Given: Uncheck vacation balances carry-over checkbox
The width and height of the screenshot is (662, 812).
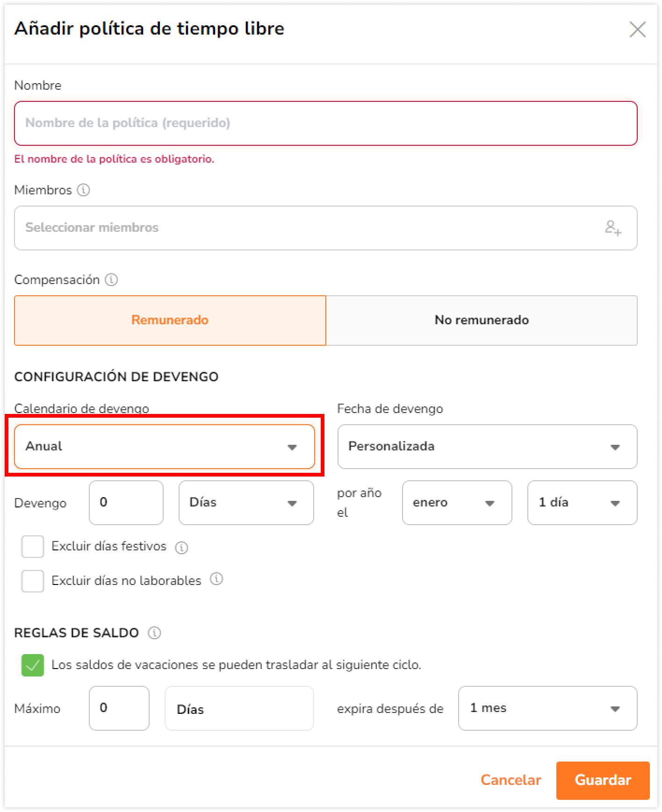Looking at the screenshot, I should coord(33,665).
